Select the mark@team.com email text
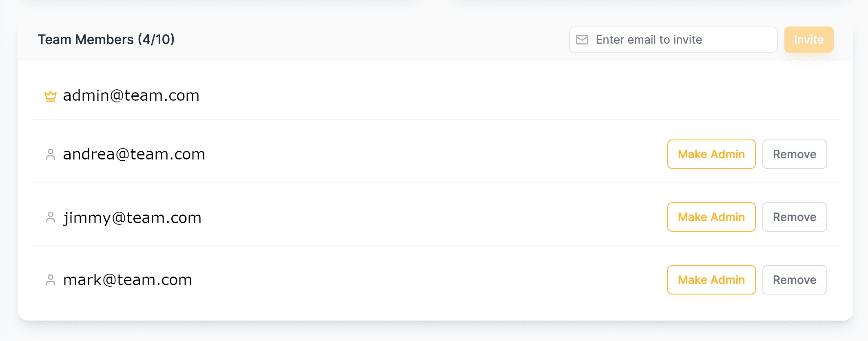 coord(127,280)
